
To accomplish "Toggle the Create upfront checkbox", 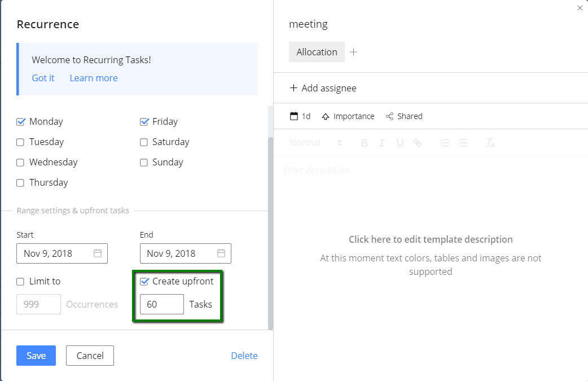I will 144,282.
